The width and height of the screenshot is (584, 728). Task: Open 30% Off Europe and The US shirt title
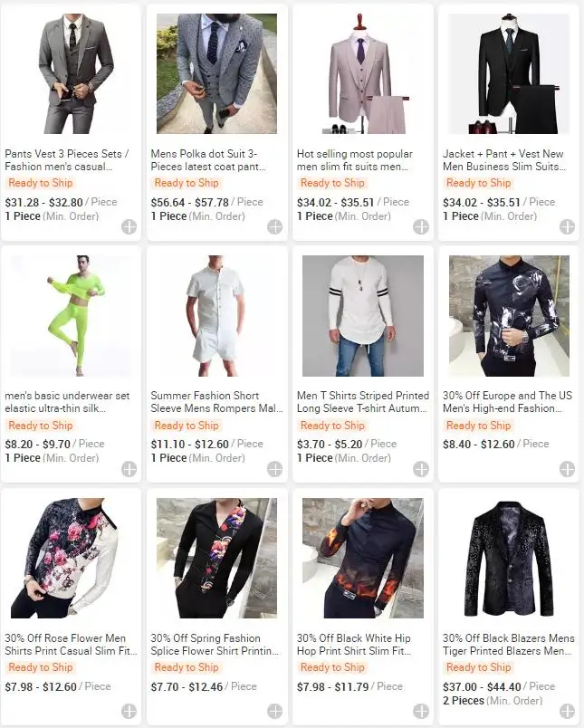click(x=507, y=402)
